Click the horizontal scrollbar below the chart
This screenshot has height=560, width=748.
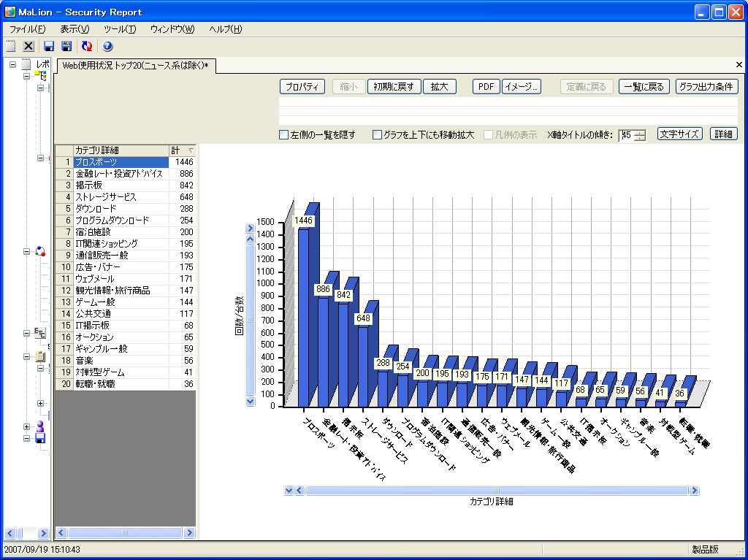(x=497, y=491)
